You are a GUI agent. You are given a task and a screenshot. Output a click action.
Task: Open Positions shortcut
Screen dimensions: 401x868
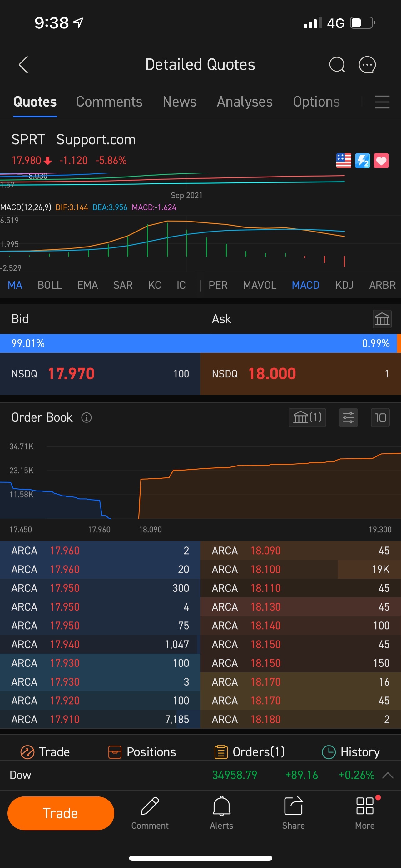click(x=142, y=752)
